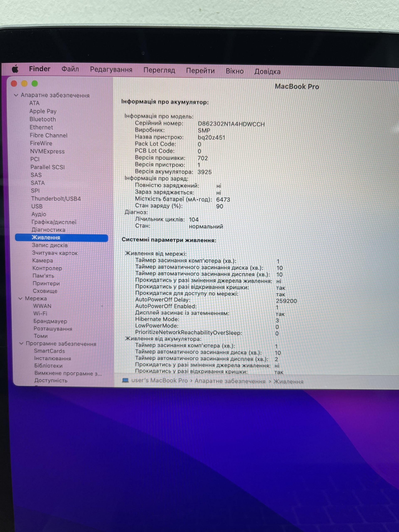Select Bluetooth in the sidebar
This screenshot has height=532, width=399.
pos(43,119)
